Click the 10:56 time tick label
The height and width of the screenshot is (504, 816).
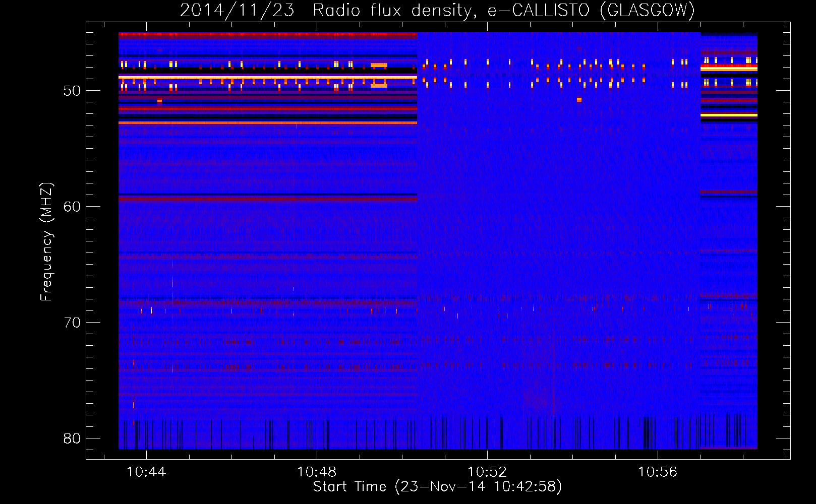pos(658,472)
